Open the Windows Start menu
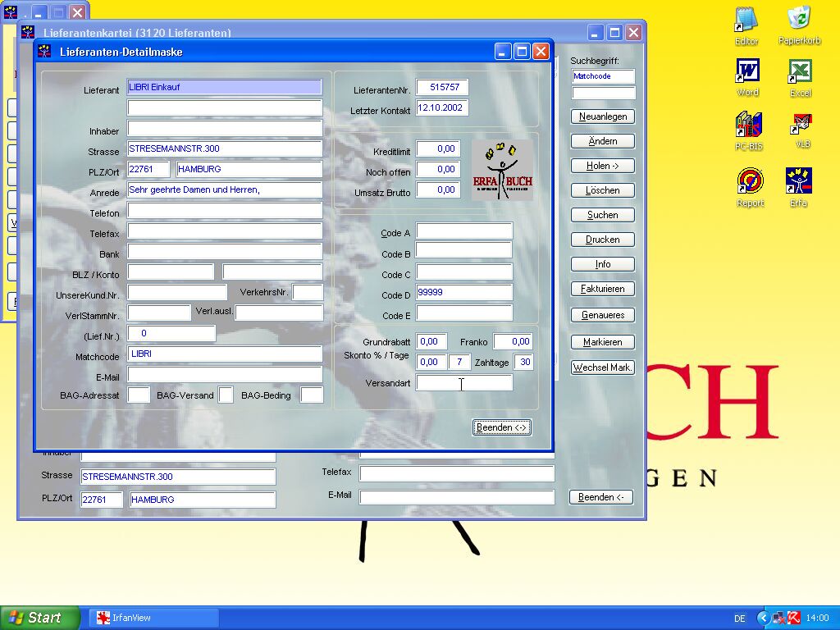This screenshot has height=630, width=840. tap(39, 618)
